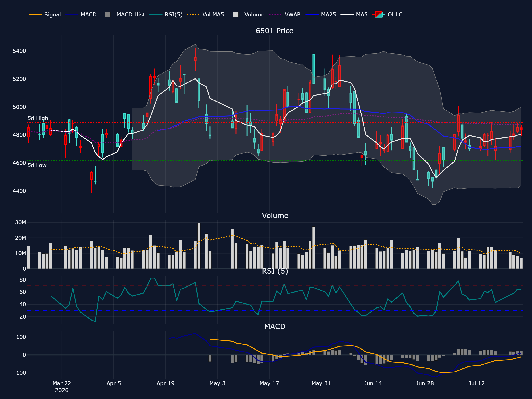
Task: Click the 5d High annotation label
Action: [38, 118]
